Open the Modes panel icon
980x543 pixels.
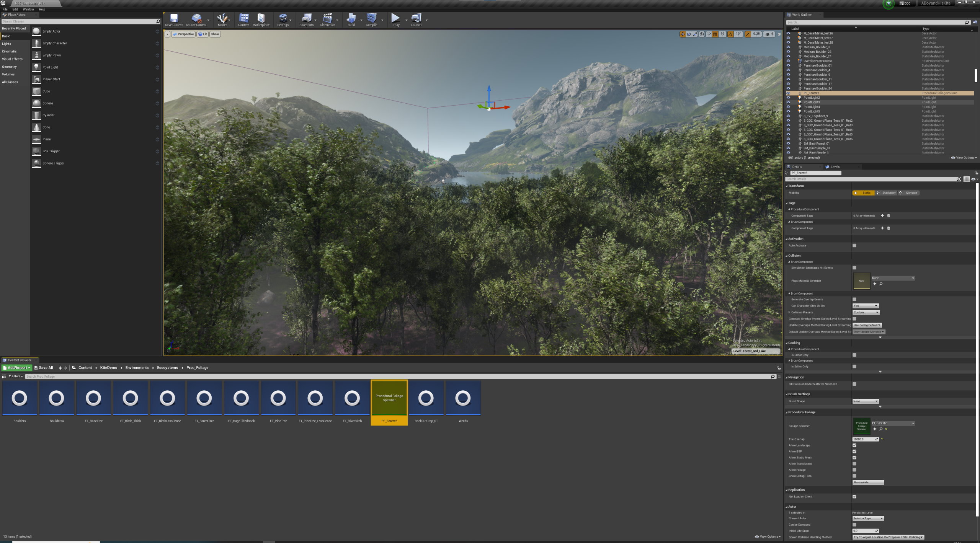click(222, 18)
